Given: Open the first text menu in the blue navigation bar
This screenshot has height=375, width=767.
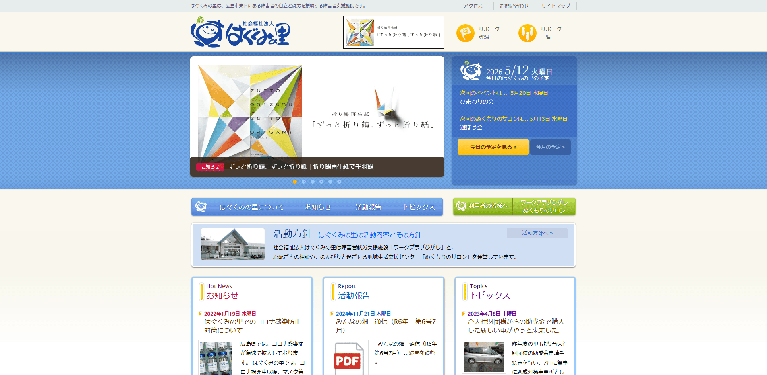Looking at the screenshot, I should point(251,207).
